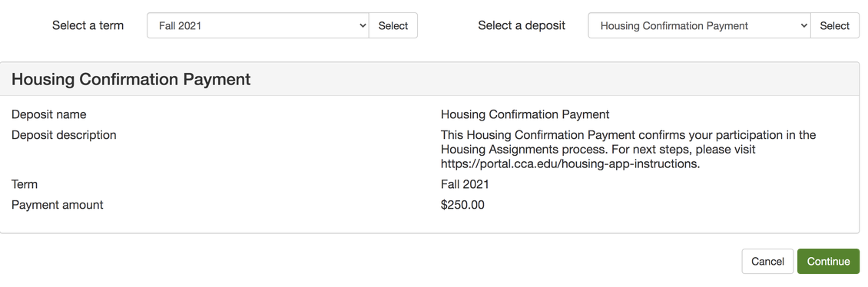Click the 'Term' field label in panel
The width and height of the screenshot is (868, 287).
coord(25,184)
